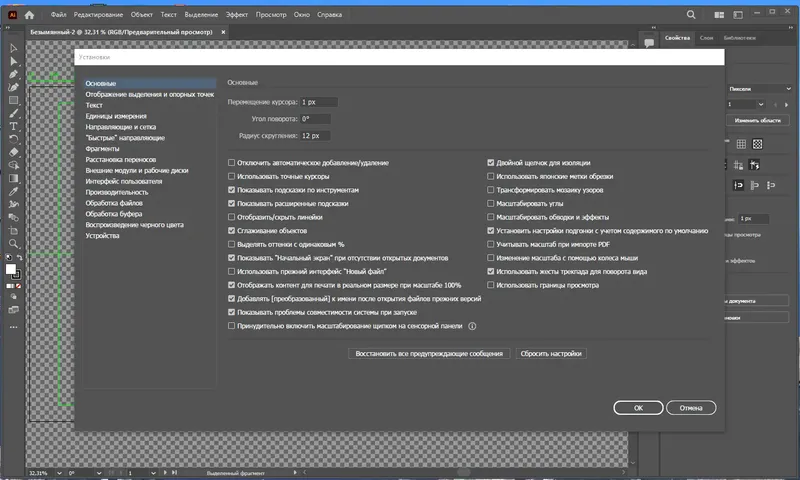Click the 'Отмена' button
The image size is (800, 480).
click(x=691, y=408)
